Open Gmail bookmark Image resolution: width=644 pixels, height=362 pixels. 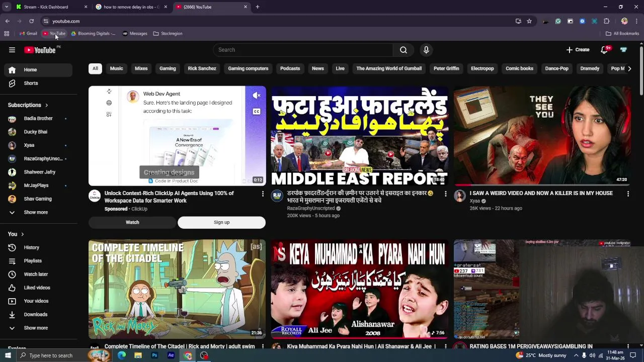[28, 34]
